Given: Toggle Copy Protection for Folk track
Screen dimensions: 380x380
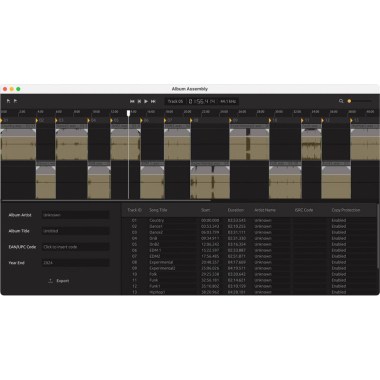Looking at the screenshot, I should coord(339,274).
